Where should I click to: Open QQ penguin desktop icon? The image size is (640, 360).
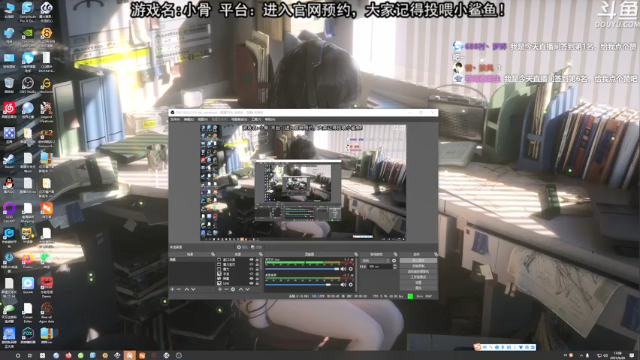tap(9, 184)
